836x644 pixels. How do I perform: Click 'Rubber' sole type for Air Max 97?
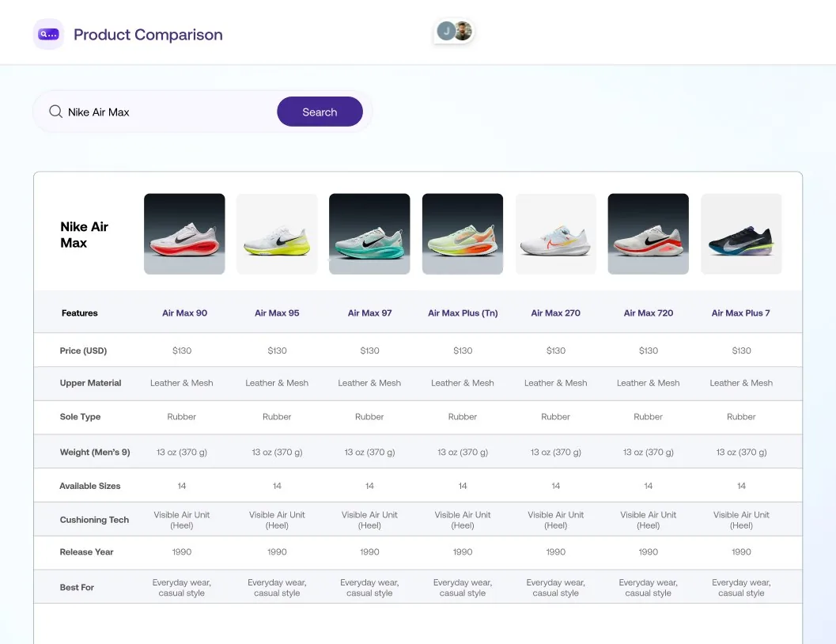pyautogui.click(x=369, y=416)
